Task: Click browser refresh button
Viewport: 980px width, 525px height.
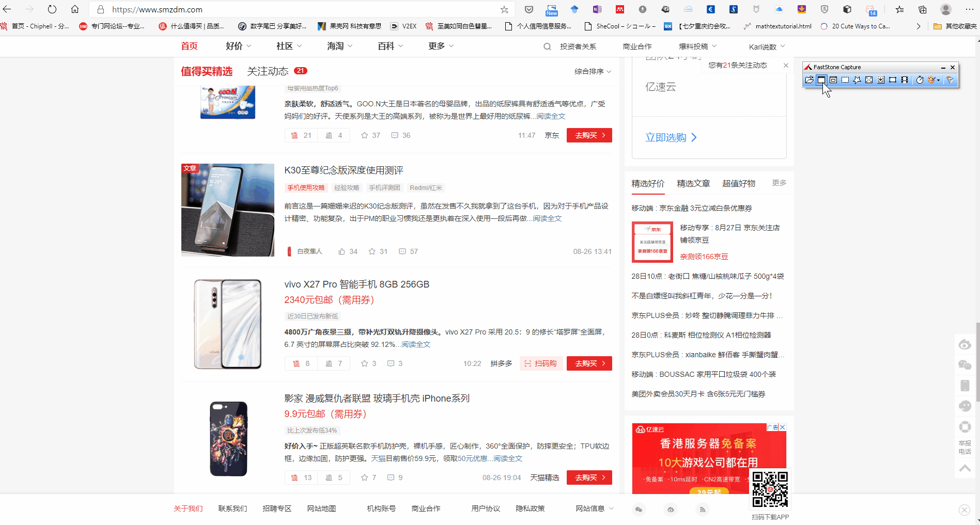Action: (x=52, y=9)
